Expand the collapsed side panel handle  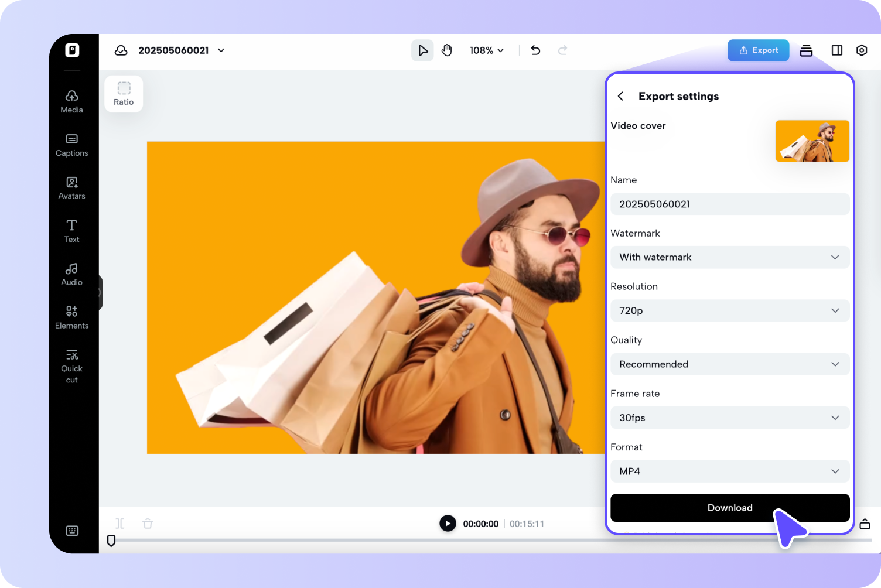click(x=101, y=292)
